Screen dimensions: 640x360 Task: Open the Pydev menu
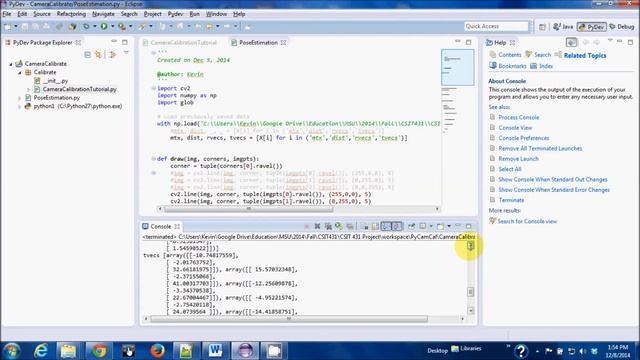point(176,14)
